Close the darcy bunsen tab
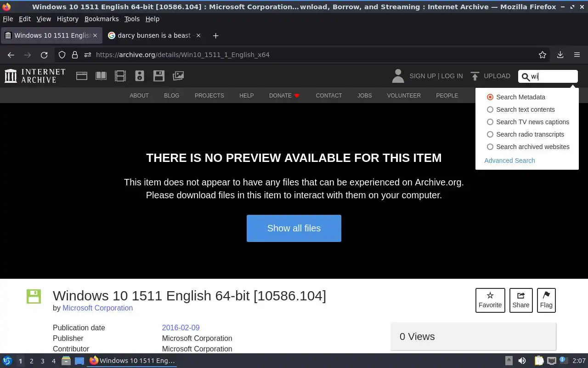Image resolution: width=588 pixels, height=368 pixels. tap(198, 35)
